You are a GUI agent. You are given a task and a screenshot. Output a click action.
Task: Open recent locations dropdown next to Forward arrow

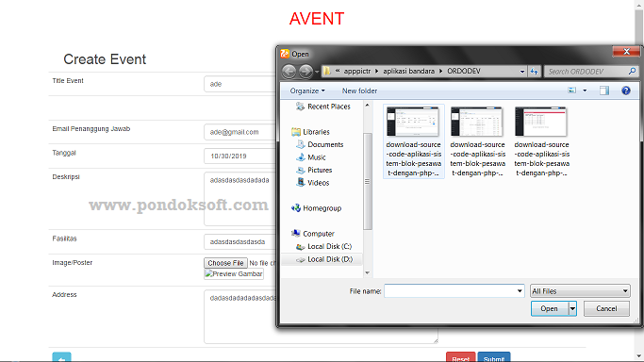317,72
